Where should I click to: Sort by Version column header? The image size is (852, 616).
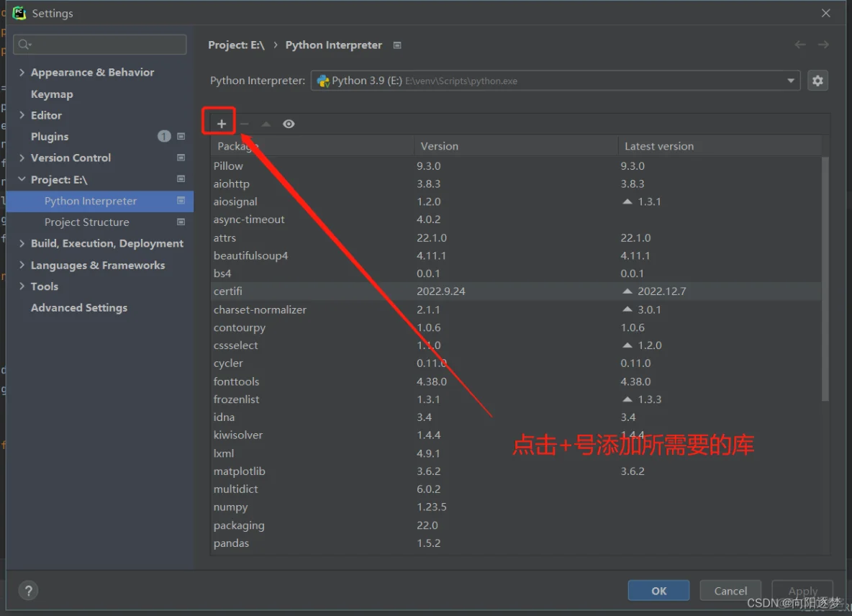pyautogui.click(x=516, y=146)
